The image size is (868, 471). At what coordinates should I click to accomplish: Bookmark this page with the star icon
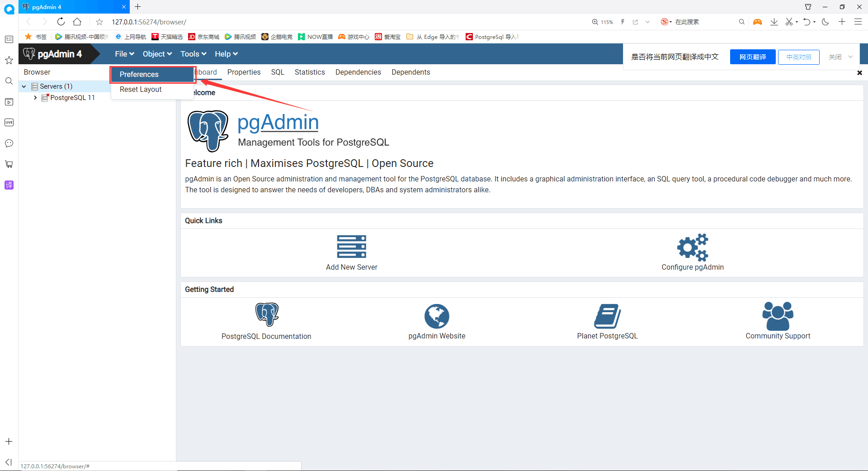tap(99, 22)
